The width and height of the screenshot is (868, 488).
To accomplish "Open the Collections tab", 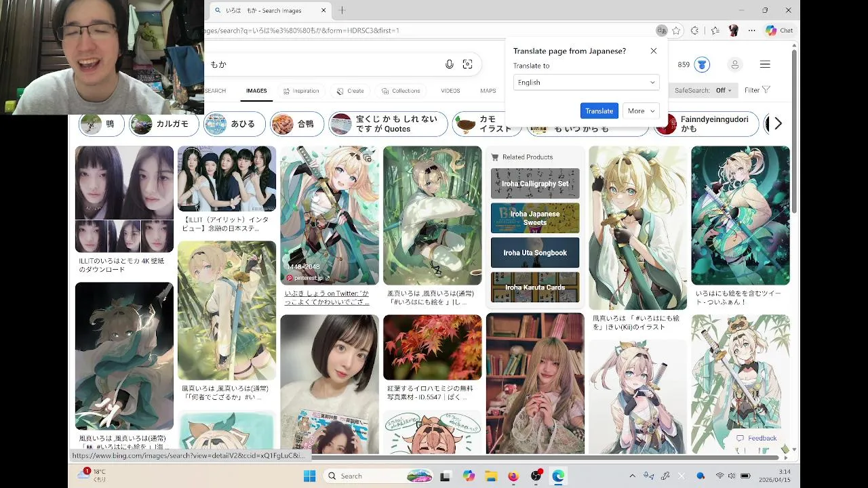I will (401, 91).
